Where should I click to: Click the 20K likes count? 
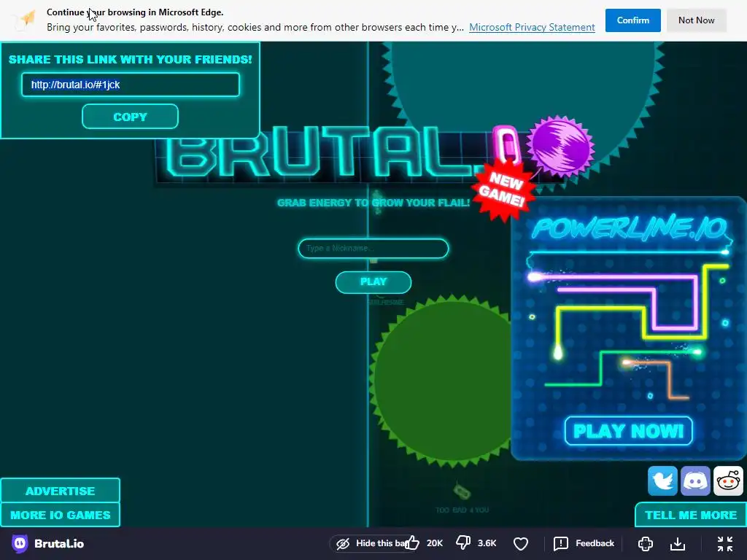coord(435,543)
